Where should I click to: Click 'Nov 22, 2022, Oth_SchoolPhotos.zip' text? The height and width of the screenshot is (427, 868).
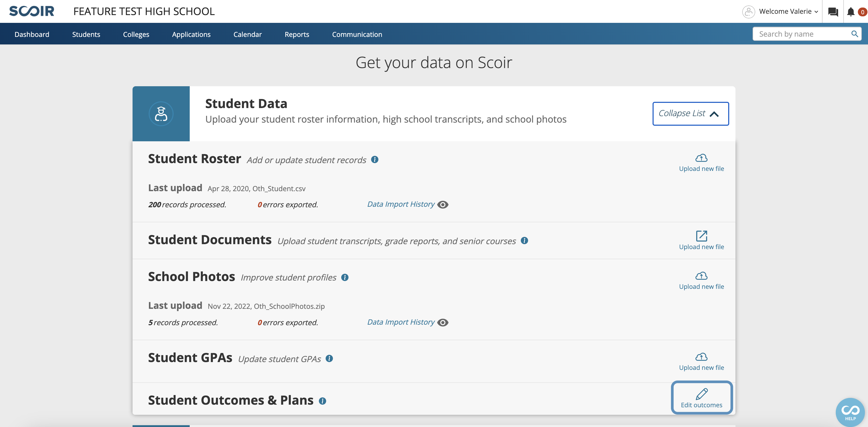click(266, 306)
